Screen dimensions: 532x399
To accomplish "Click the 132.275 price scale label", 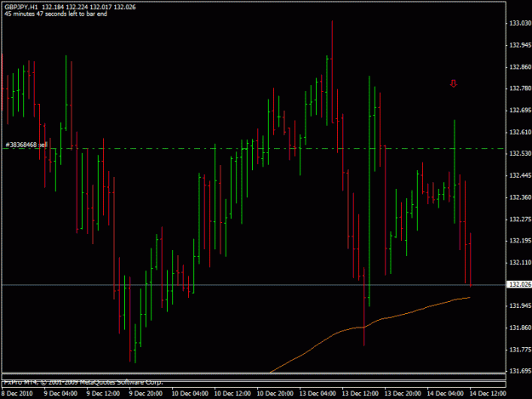I will [520, 219].
